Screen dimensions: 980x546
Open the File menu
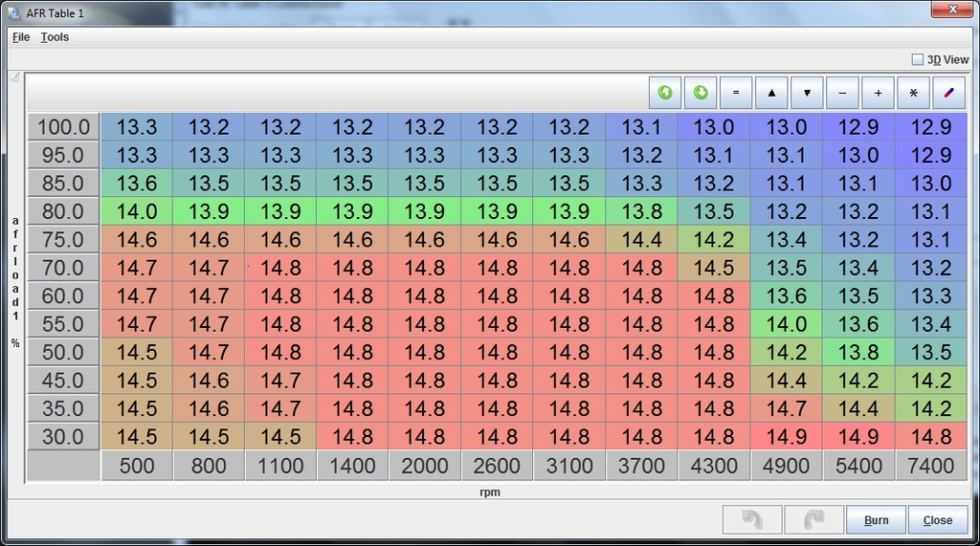(21, 37)
